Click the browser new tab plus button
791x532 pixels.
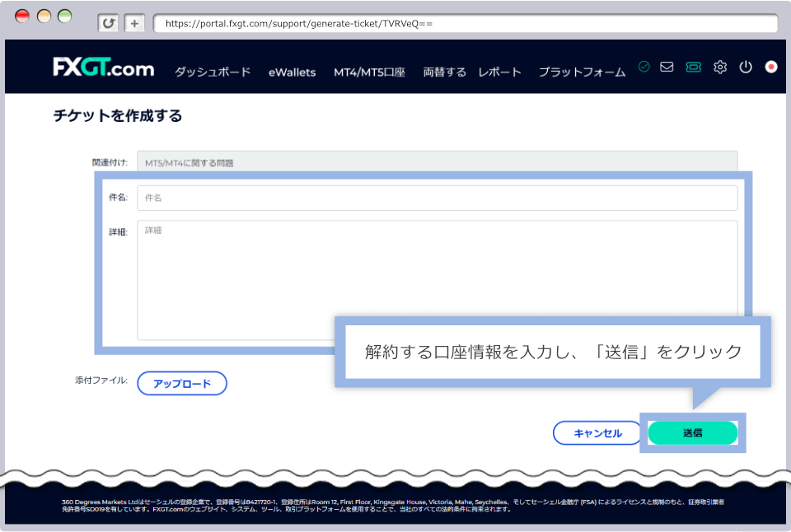pyautogui.click(x=134, y=23)
